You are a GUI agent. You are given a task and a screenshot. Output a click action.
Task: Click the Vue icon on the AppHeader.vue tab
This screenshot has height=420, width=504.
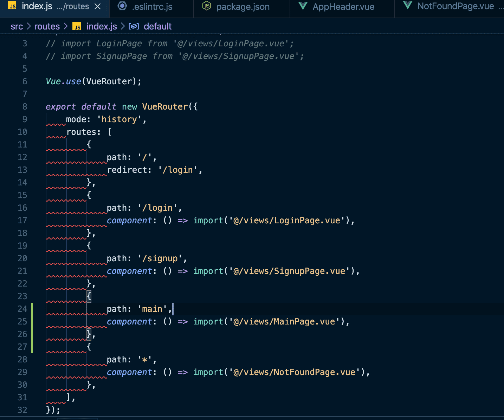click(303, 6)
